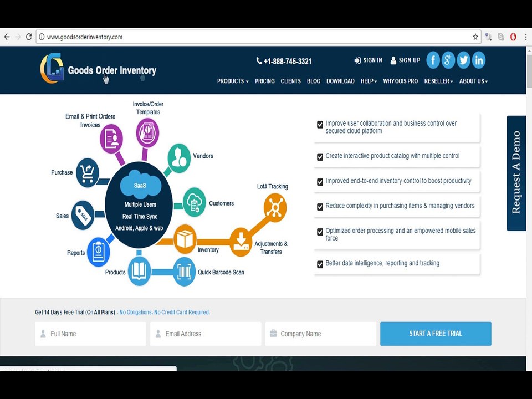Click the browser address bar URL
532x399 pixels.
[x=85, y=37]
